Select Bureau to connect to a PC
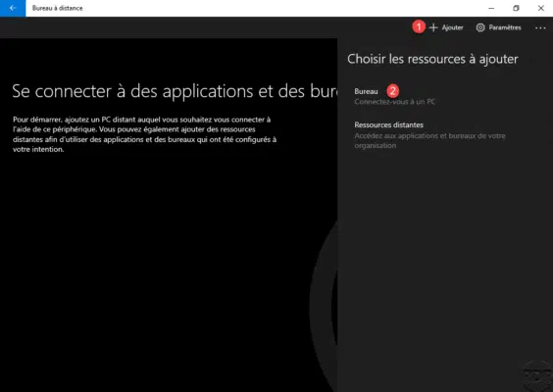The height and width of the screenshot is (392, 553). [x=366, y=91]
